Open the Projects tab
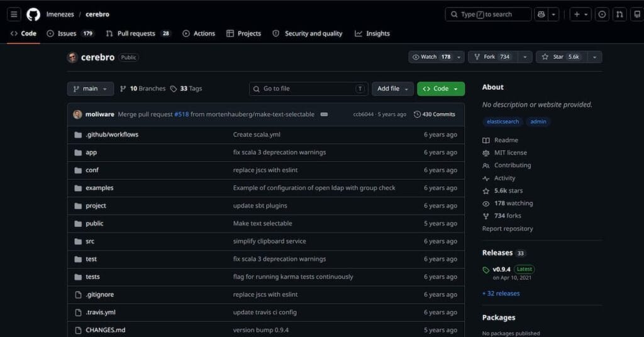This screenshot has width=644, height=337. [x=243, y=34]
